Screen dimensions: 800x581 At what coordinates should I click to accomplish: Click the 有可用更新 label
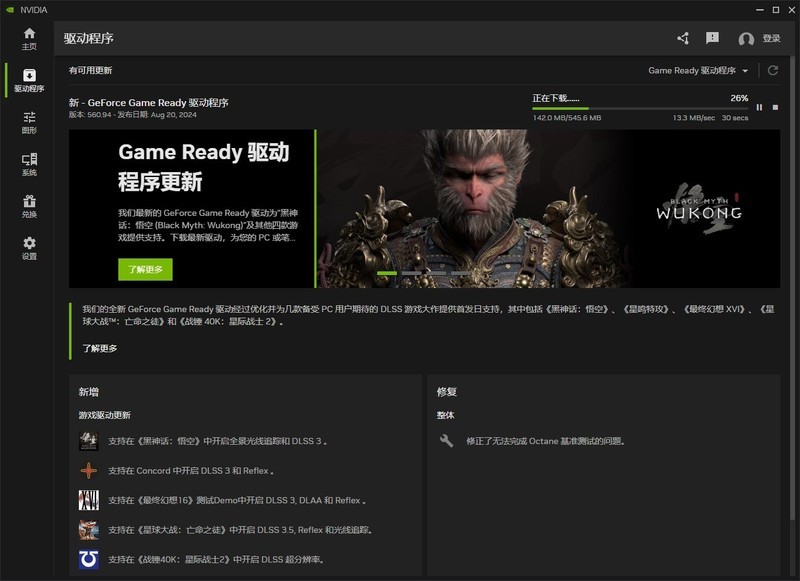point(90,70)
